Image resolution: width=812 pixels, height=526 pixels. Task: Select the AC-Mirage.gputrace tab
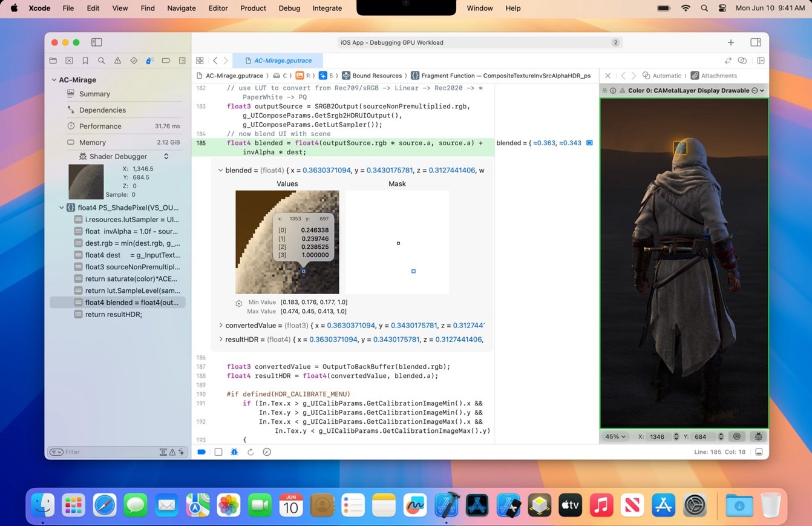277,61
